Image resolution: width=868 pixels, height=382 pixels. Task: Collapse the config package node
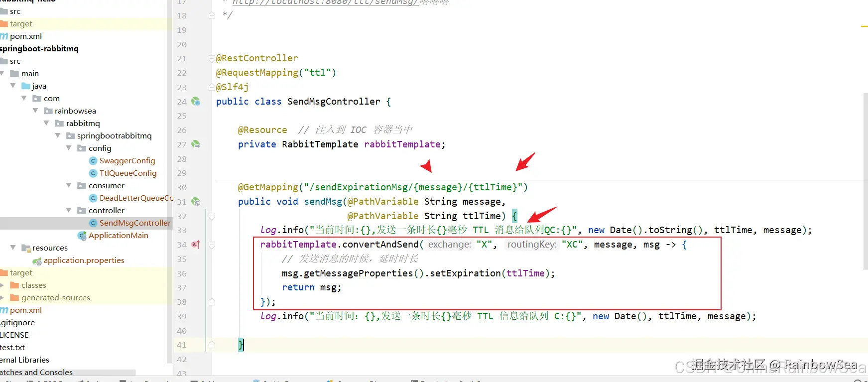point(69,148)
